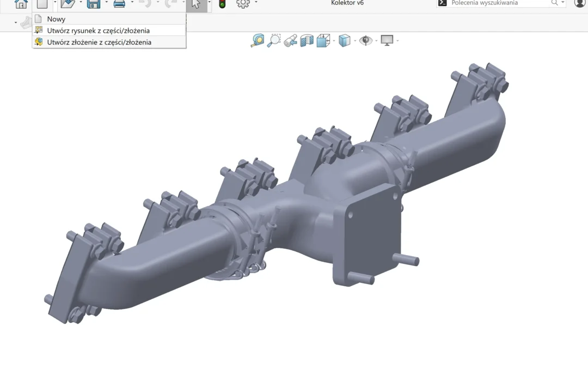Open the user account profile icon
This screenshot has width=588, height=368.
click(580, 3)
